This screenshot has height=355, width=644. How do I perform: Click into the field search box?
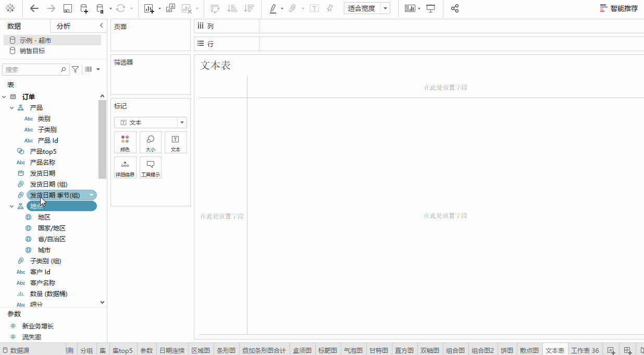[35, 69]
